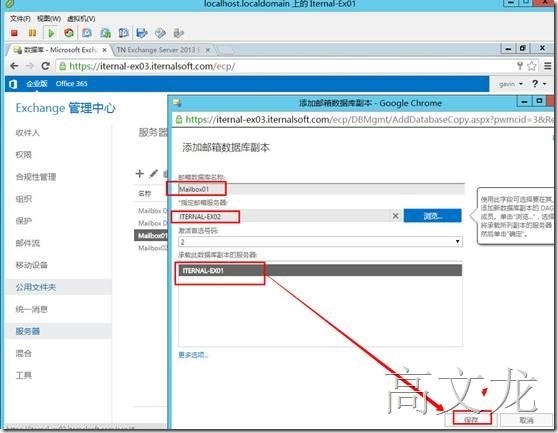558x433 pixels.
Task: Open 工具 in the left navigation
Action: point(24,375)
